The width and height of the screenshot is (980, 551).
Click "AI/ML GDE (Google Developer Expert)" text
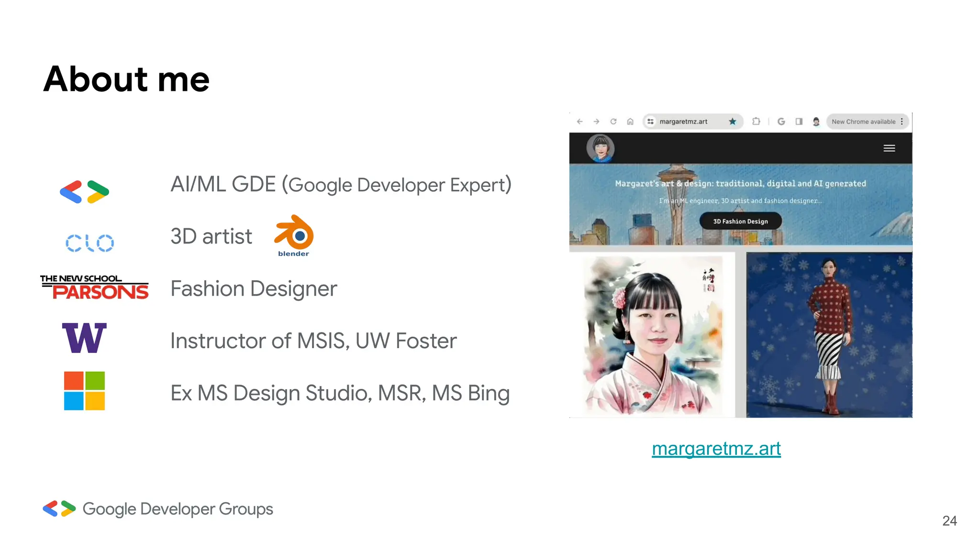[341, 185]
